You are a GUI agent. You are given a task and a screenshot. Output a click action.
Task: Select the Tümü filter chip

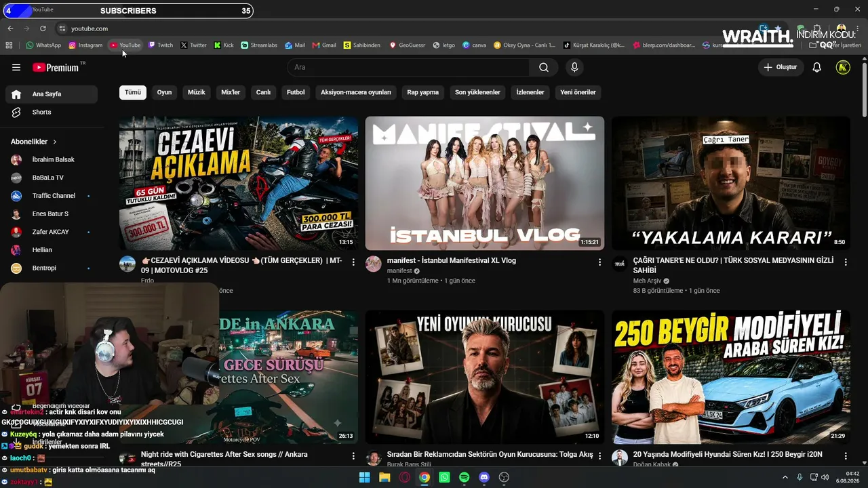[133, 92]
